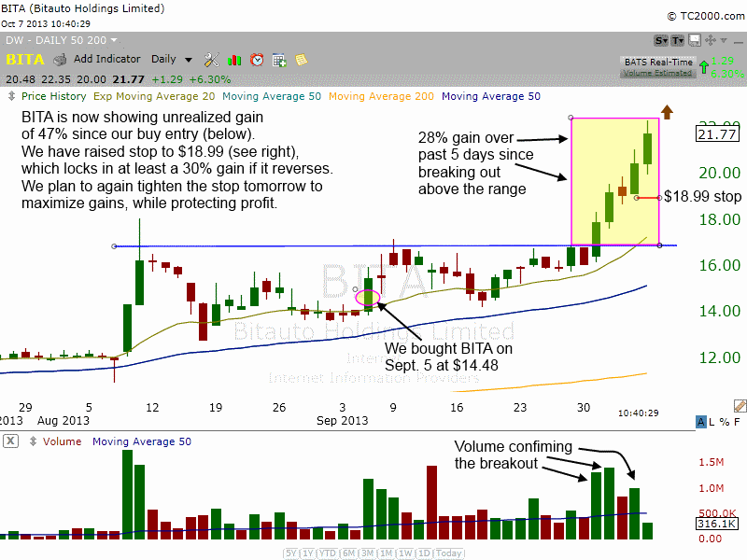747x560 pixels.
Task: Jump chart to Today
Action: 449,553
